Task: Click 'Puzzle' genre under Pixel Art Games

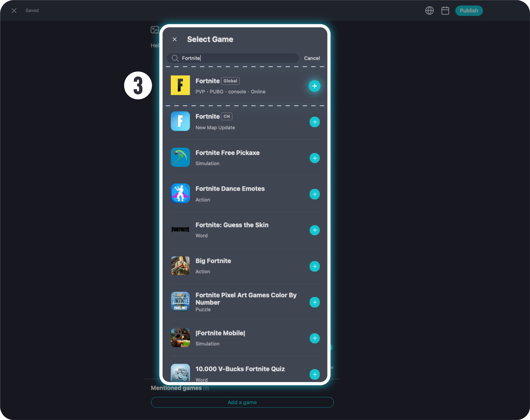Action: pos(203,310)
